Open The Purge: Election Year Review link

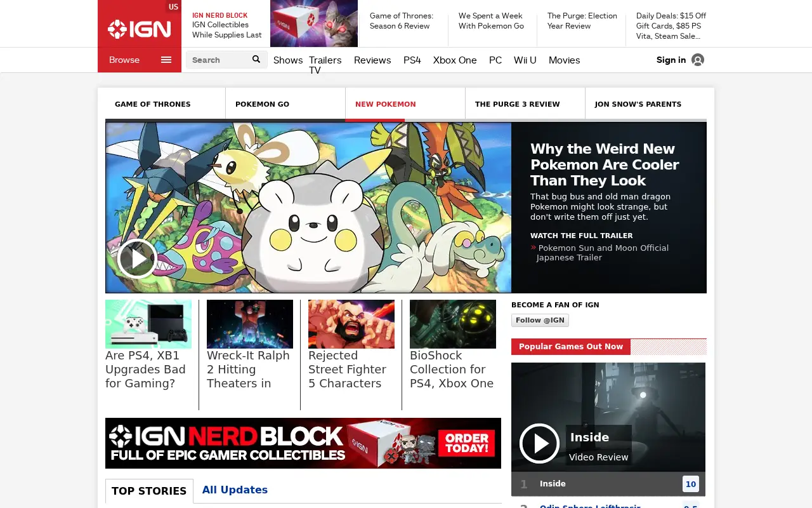[582, 21]
